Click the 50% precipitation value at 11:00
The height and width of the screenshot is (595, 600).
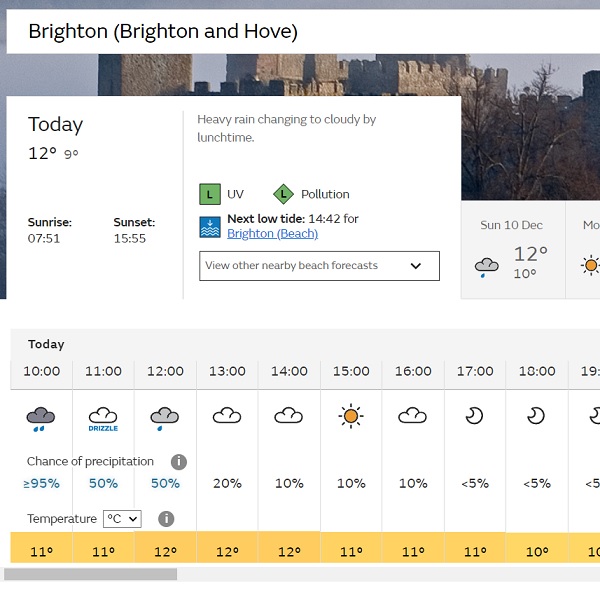103,484
